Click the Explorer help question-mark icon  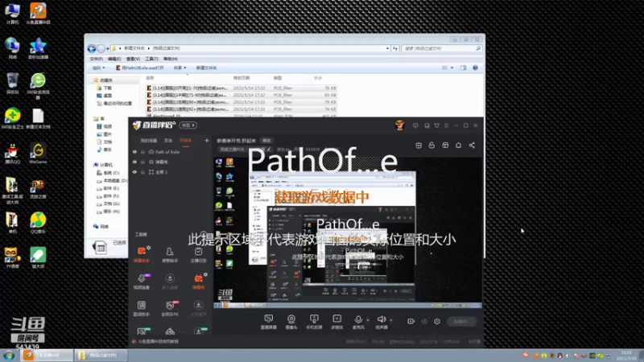[475, 68]
